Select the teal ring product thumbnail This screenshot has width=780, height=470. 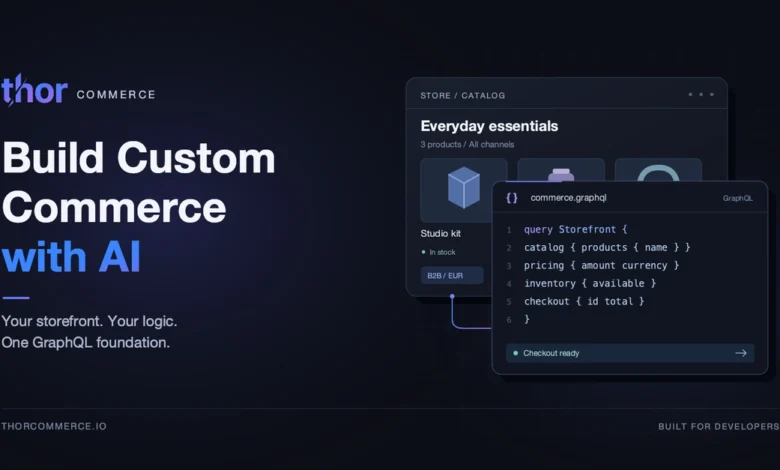coord(658,172)
